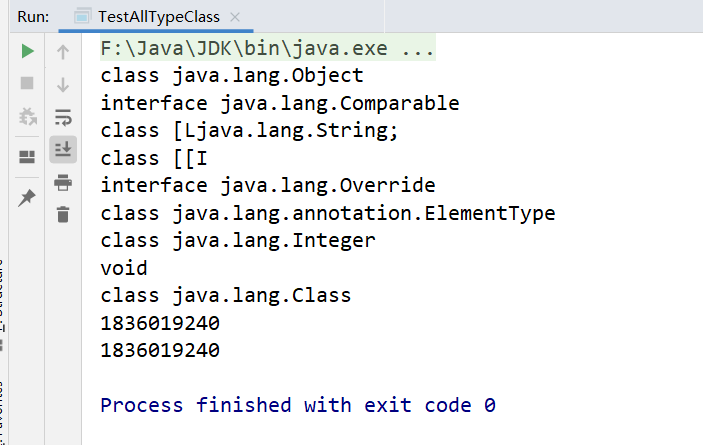Screen dimensions: 703x445
Task: Print console output with printer icon
Action: 63,182
